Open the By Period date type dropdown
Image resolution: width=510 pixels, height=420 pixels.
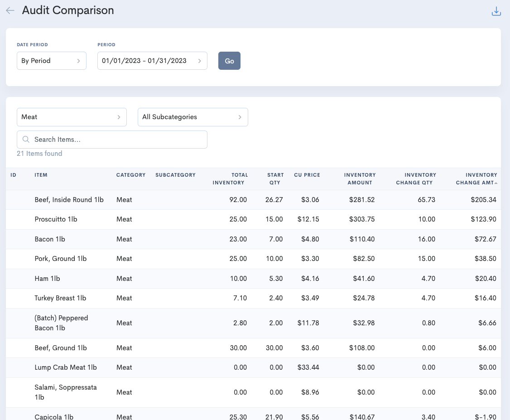[51, 60]
